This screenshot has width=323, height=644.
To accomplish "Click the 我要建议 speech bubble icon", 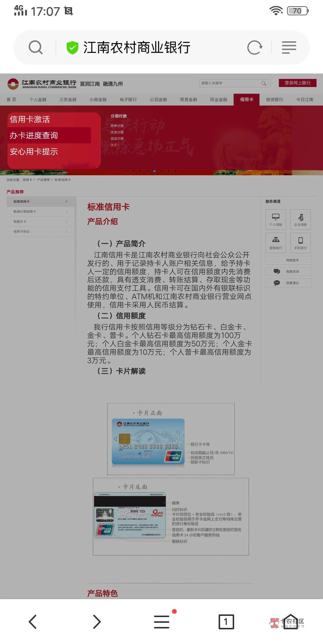I will pos(277,283).
